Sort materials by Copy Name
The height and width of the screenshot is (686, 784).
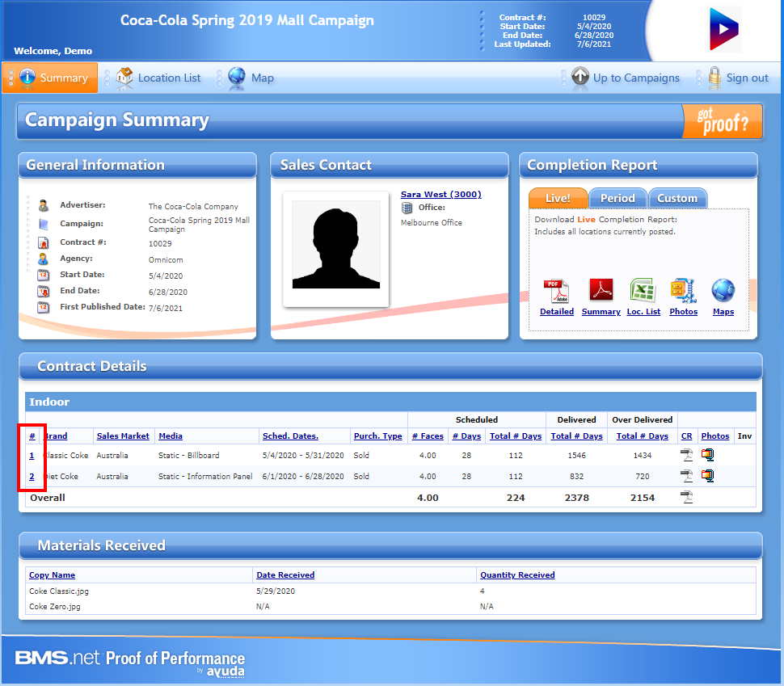point(52,575)
